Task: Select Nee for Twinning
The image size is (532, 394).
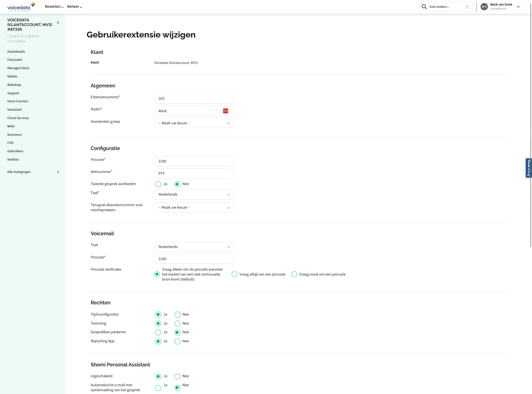Action: tap(177, 324)
